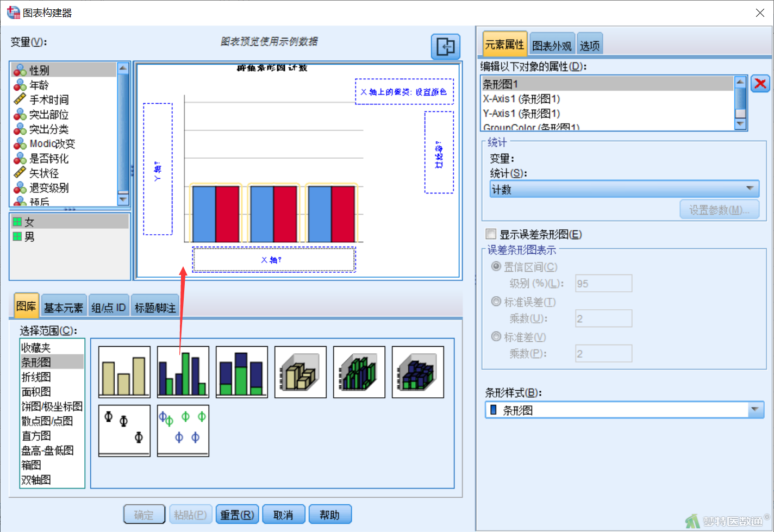This screenshot has width=774, height=532.
Task: Choose 条形图 in the gallery list
Action: [52, 362]
